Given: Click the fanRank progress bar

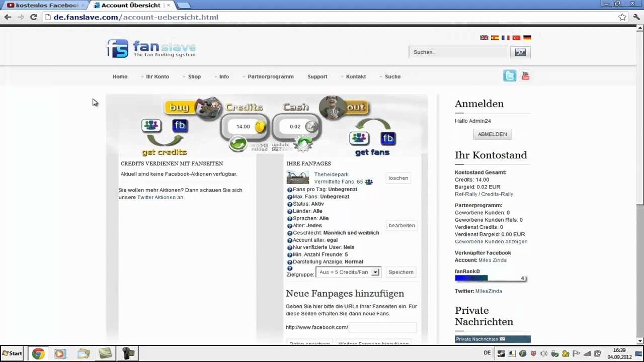Looking at the screenshot, I should 491,278.
